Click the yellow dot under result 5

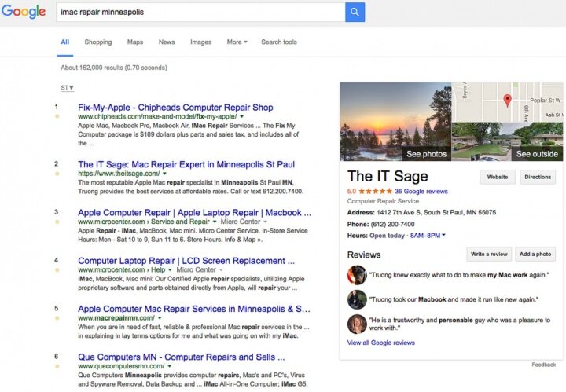[57, 318]
